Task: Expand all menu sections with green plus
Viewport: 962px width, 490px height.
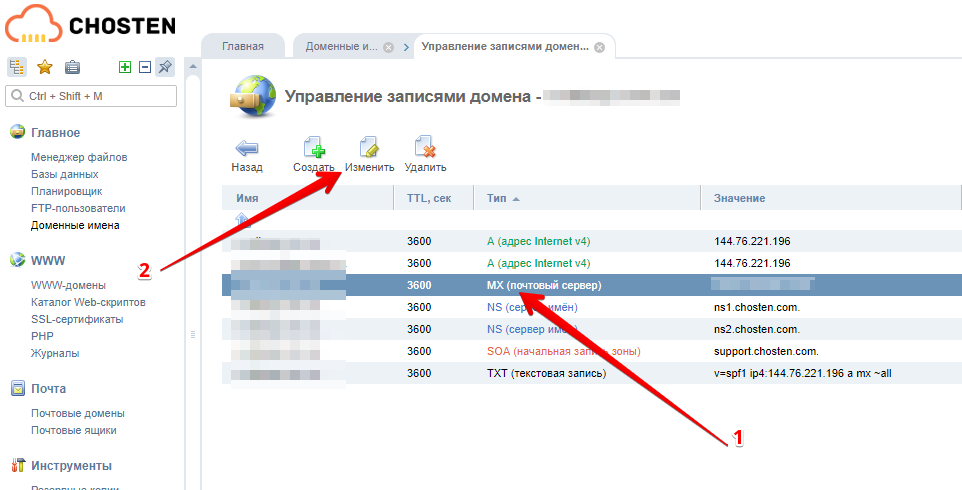Action: point(125,67)
